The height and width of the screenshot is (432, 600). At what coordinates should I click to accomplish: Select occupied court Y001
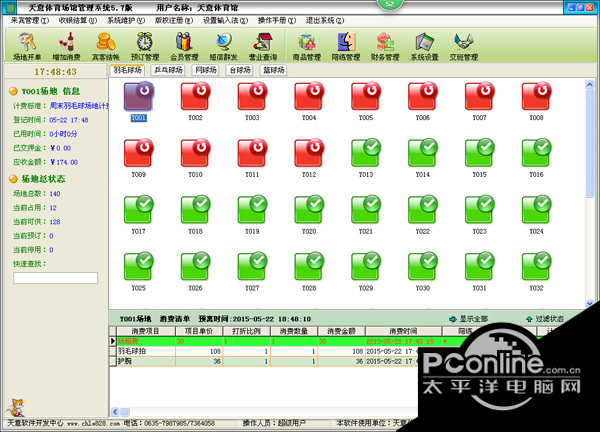(x=139, y=101)
